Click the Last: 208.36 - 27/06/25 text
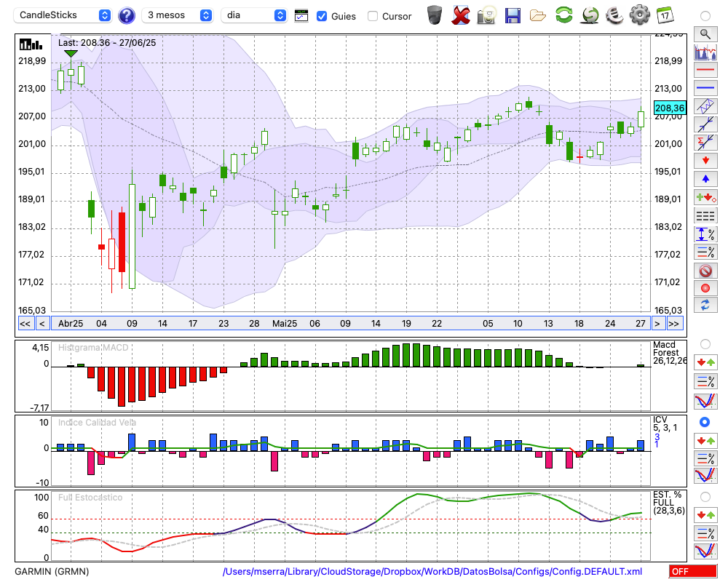The image size is (728, 582). click(x=107, y=43)
